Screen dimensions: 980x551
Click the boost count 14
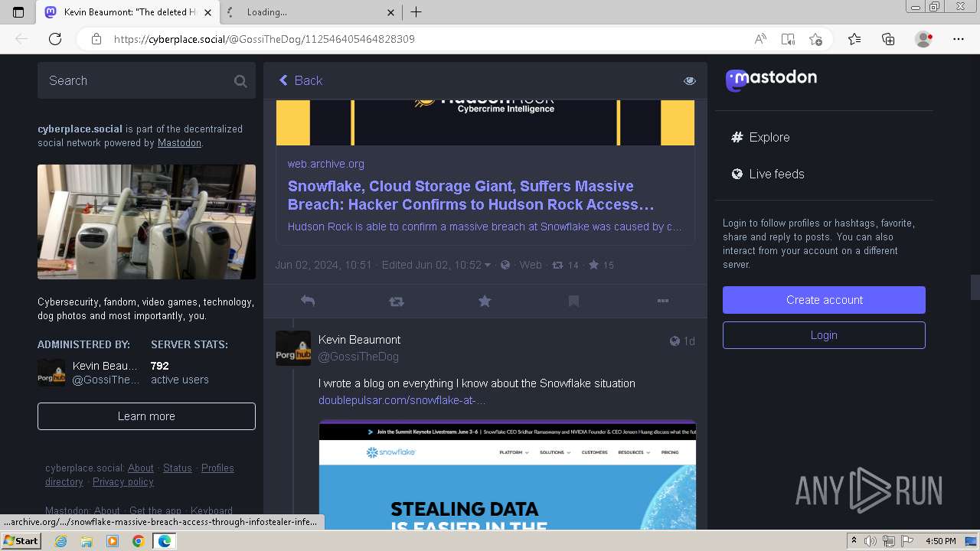(x=566, y=265)
